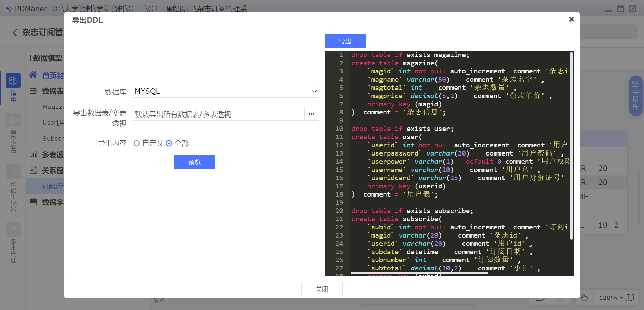The height and width of the screenshot is (310, 644).
Task: Select the User tree item
Action: [x=53, y=123]
